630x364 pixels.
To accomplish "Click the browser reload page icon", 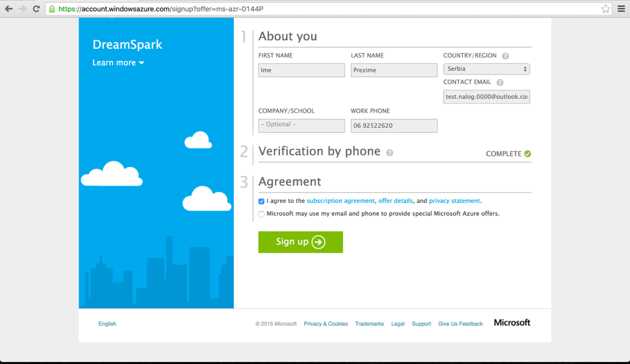I will (36, 9).
